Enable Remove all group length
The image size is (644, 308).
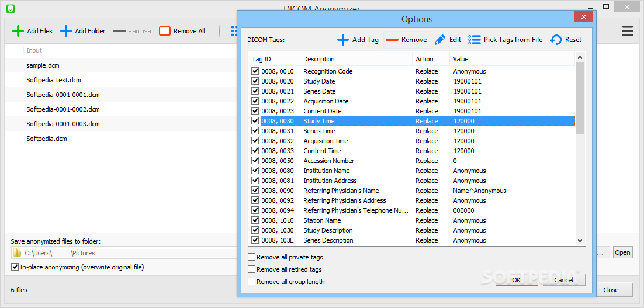(x=251, y=282)
